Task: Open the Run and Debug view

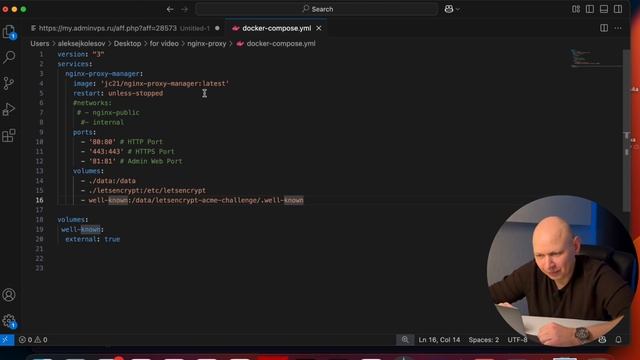Action: pyautogui.click(x=9, y=109)
